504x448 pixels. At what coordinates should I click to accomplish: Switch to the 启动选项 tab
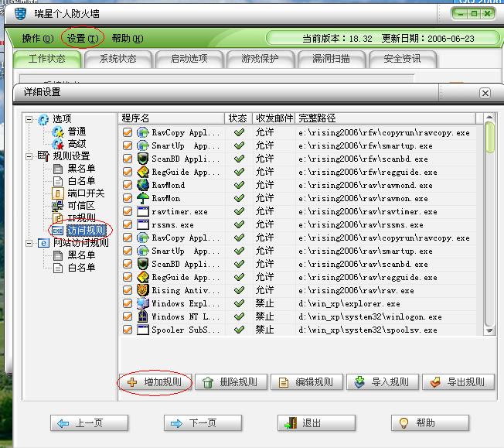(x=189, y=60)
